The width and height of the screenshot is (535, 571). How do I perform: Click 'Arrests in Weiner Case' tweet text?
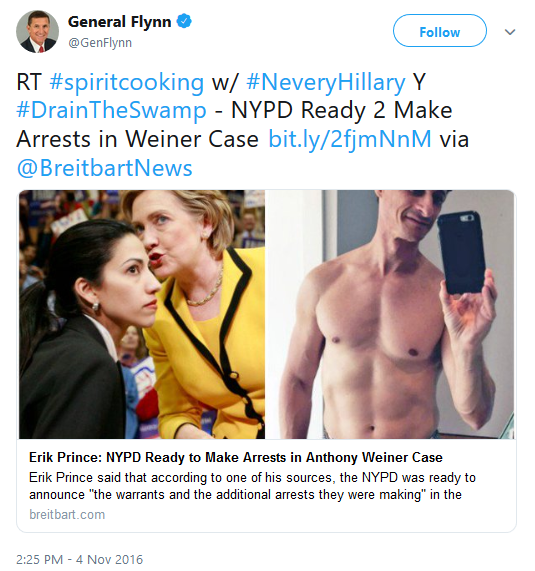[137, 139]
